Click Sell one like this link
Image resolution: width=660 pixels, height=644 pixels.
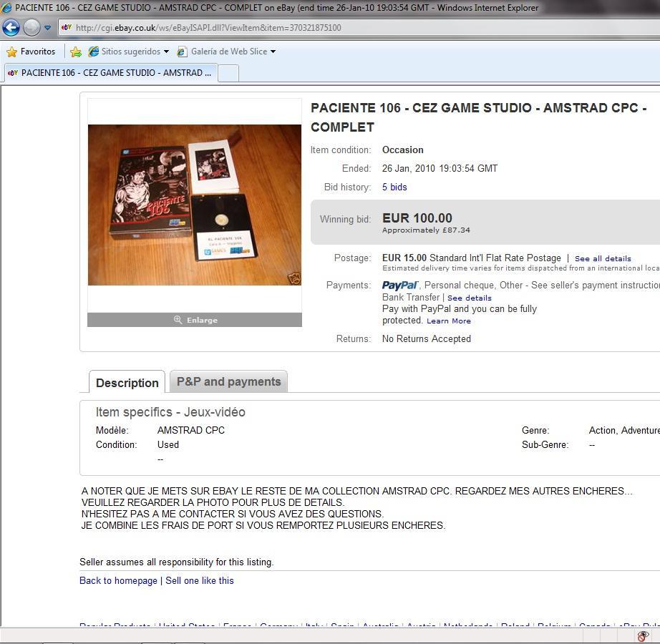coord(200,580)
